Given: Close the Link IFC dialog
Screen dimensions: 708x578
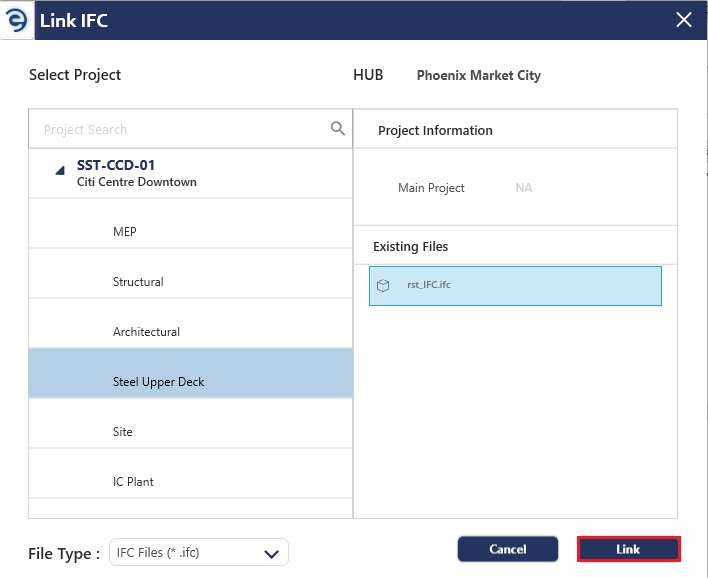Looking at the screenshot, I should click(x=684, y=20).
